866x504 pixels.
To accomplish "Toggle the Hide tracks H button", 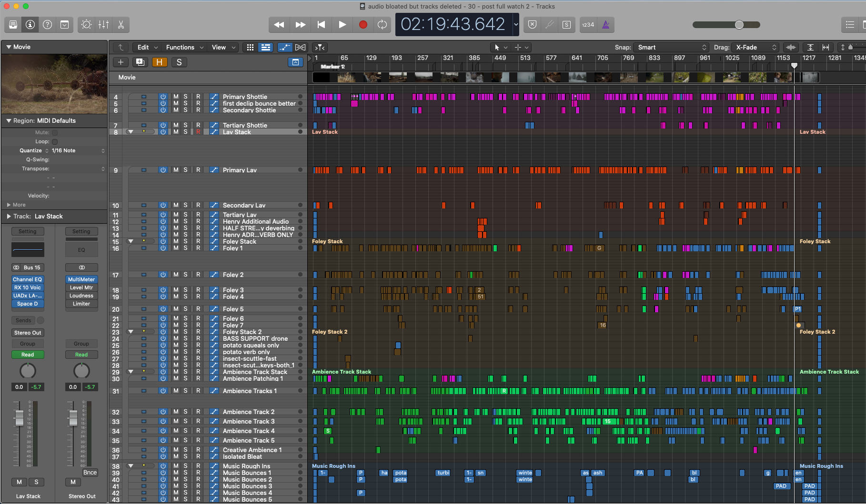I will click(159, 62).
